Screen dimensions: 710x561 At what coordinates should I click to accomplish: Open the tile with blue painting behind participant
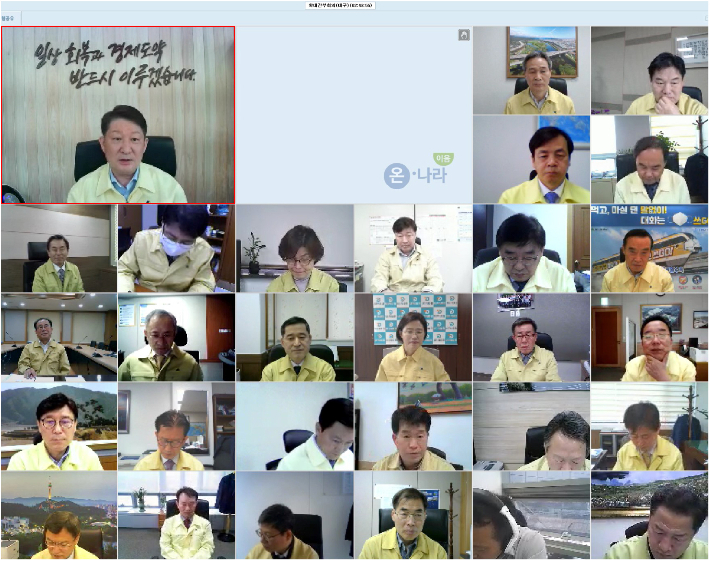pyautogui.click(x=531, y=160)
